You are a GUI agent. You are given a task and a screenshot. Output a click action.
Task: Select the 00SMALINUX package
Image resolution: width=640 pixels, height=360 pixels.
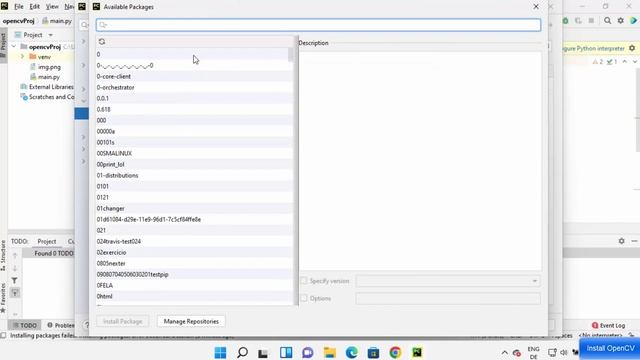pos(194,153)
